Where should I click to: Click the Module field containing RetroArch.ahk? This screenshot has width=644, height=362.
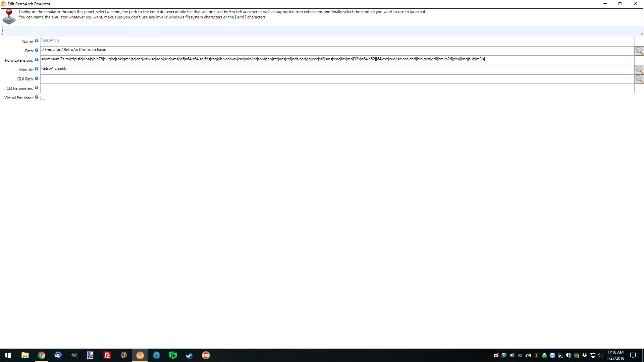337,70
